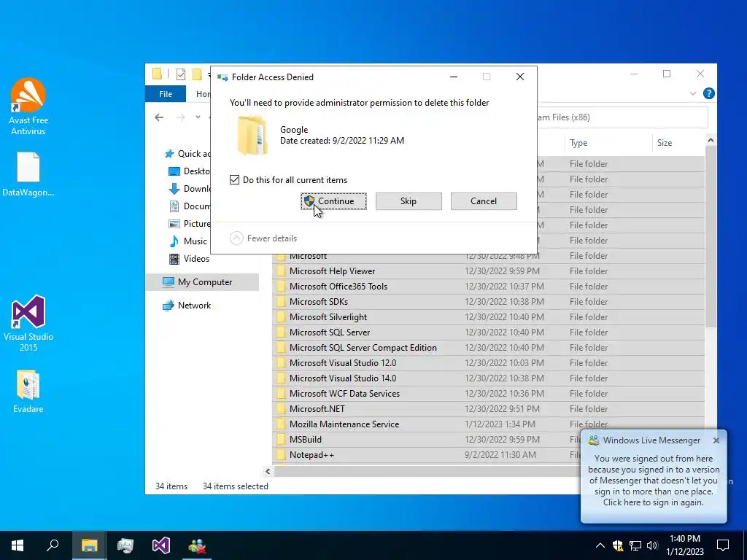The height and width of the screenshot is (560, 747).
Task: Open Downloads in navigation pane
Action: [x=190, y=189]
